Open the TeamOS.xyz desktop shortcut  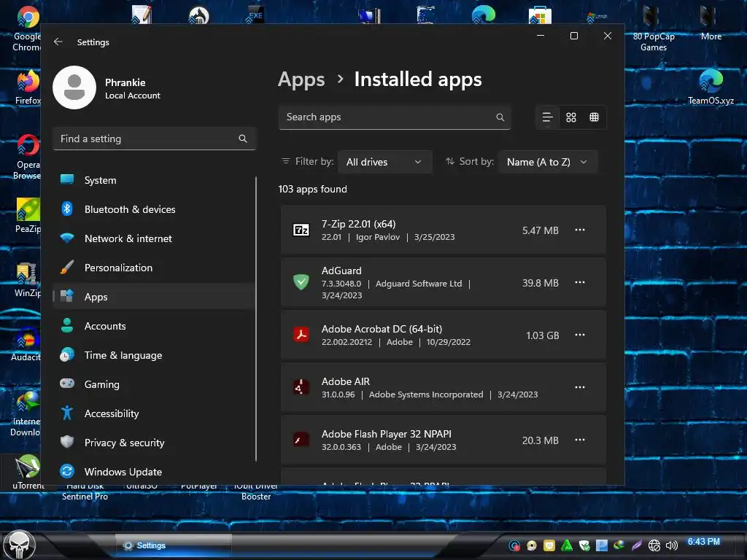pos(711,87)
